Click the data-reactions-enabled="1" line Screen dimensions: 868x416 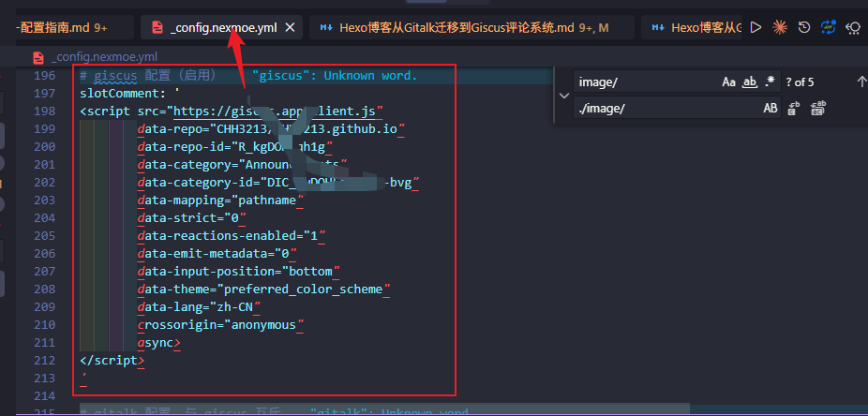coord(231,236)
